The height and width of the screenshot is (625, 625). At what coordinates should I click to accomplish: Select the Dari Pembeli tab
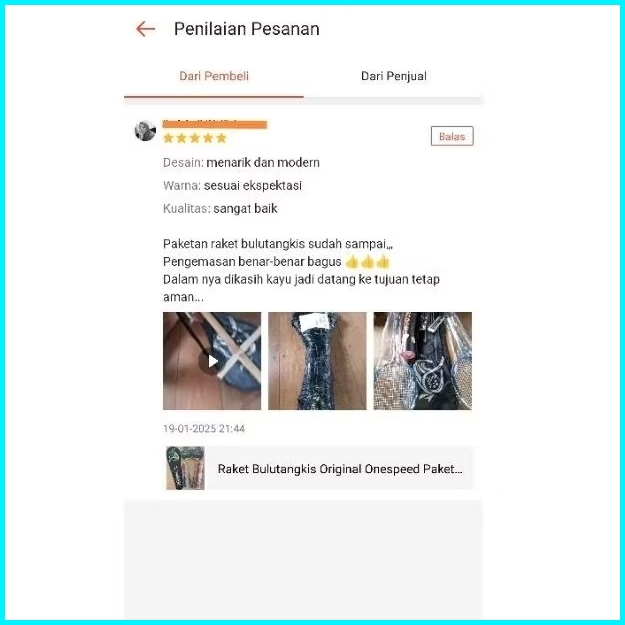(x=214, y=76)
